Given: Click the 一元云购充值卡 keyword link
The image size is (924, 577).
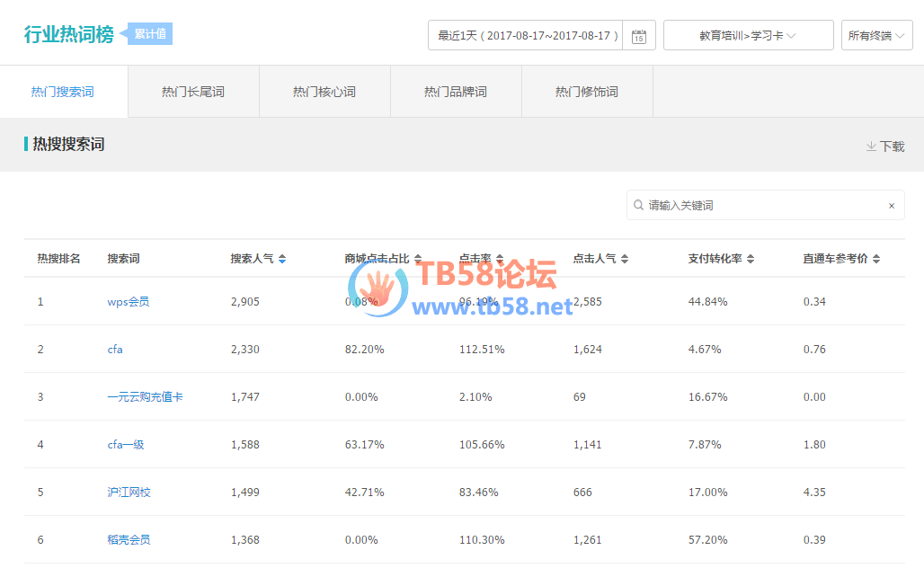Looking at the screenshot, I should [145, 397].
